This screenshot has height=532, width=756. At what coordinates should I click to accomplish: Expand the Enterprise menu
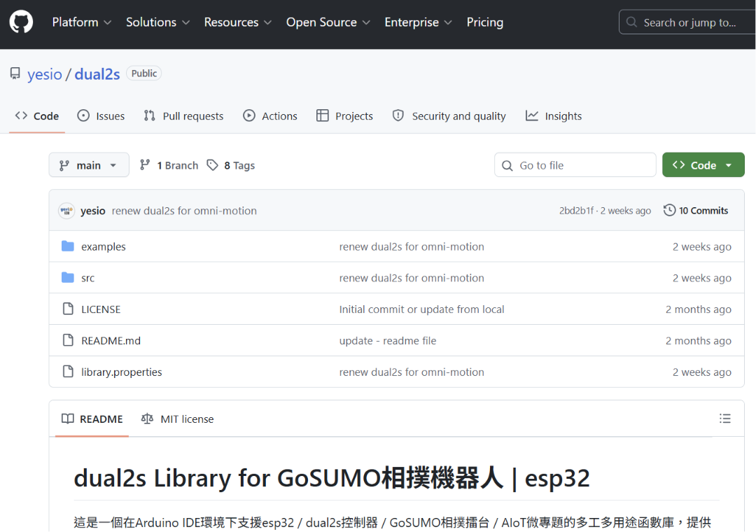tap(418, 22)
